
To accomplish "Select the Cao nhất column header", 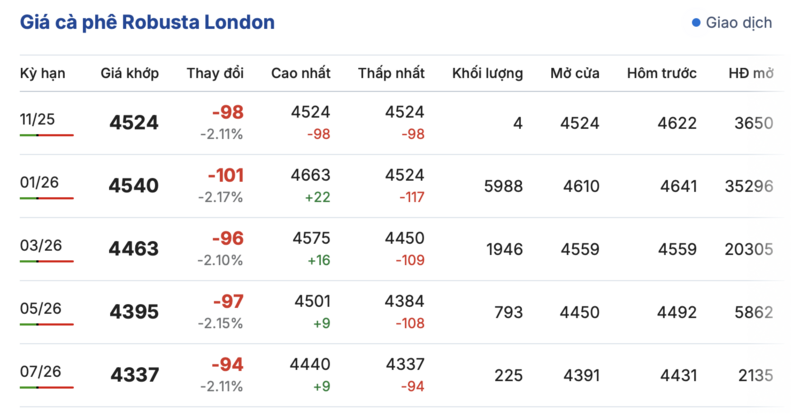I will pos(300,73).
